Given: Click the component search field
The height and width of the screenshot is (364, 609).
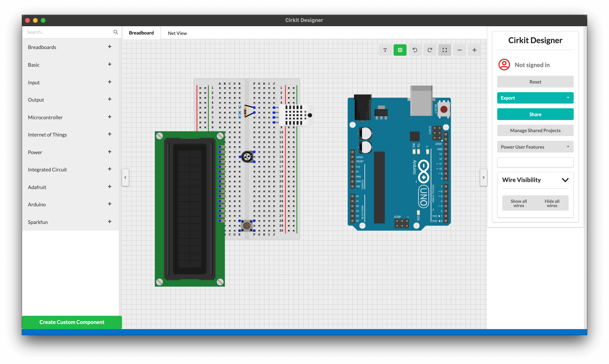Looking at the screenshot, I should click(x=67, y=32).
